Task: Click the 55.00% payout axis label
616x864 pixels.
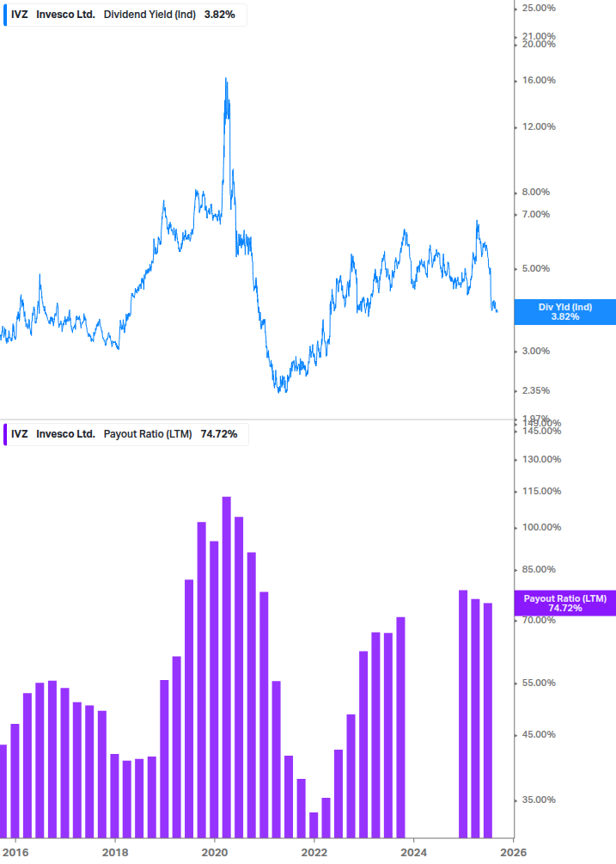Action: pos(539,683)
